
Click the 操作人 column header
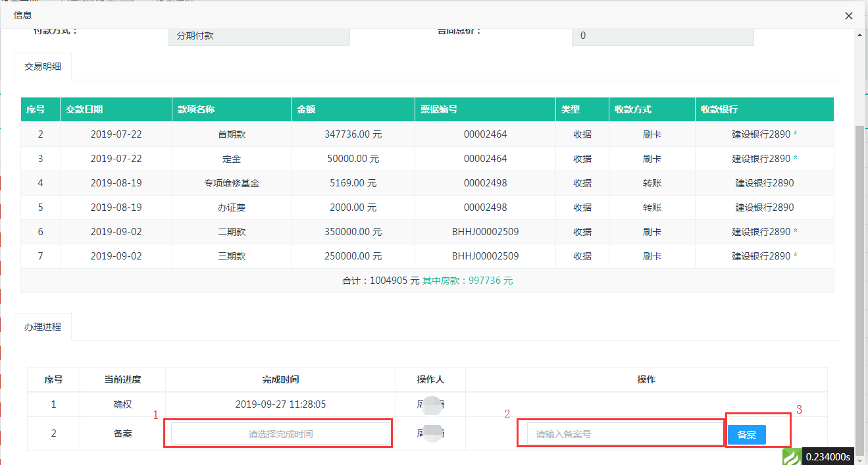(x=430, y=380)
